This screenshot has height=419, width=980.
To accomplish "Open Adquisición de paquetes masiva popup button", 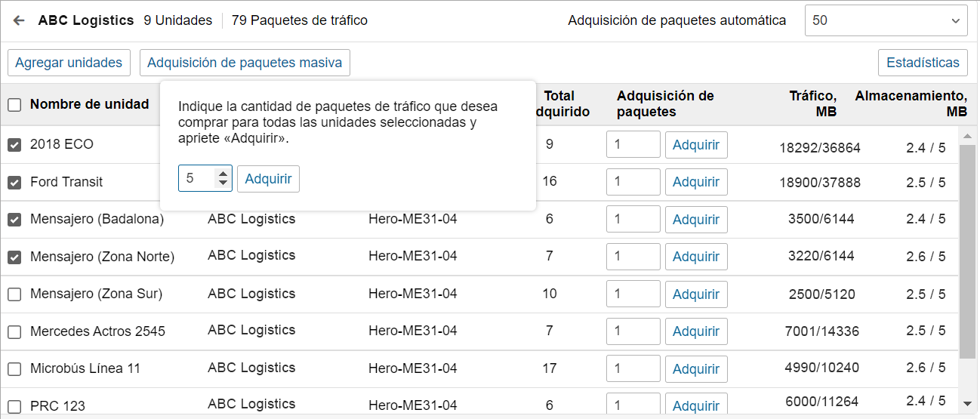I will [x=245, y=63].
